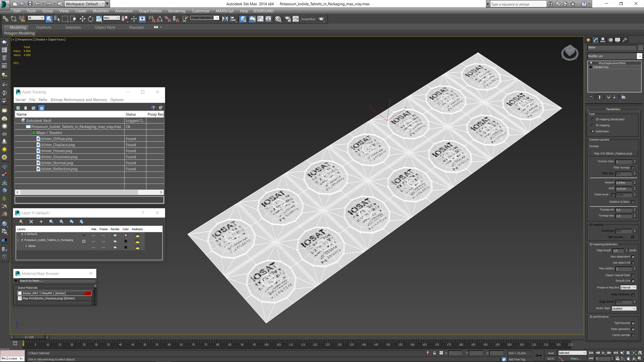
Task: Switch to Freeform ribbon tab
Action: click(x=44, y=27)
